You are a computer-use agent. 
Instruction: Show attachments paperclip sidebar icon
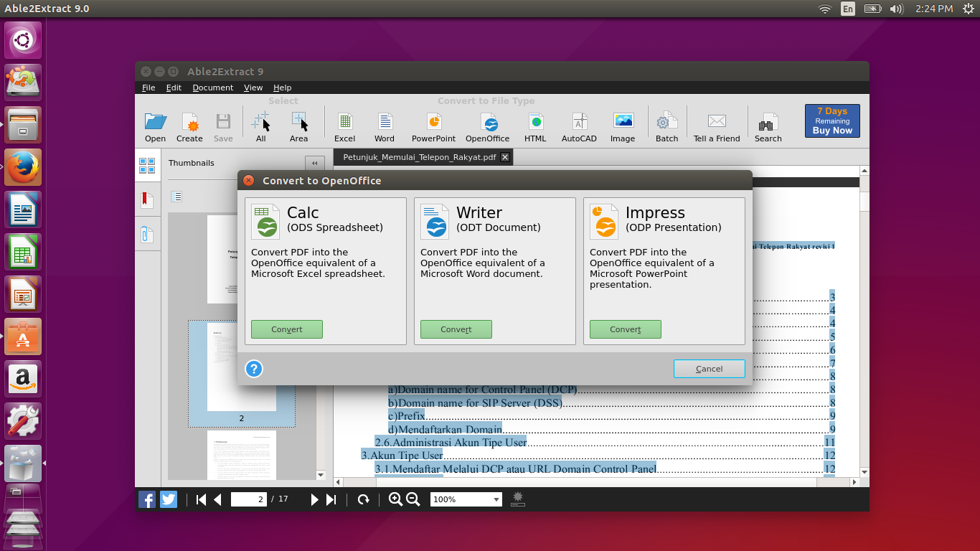coord(147,235)
